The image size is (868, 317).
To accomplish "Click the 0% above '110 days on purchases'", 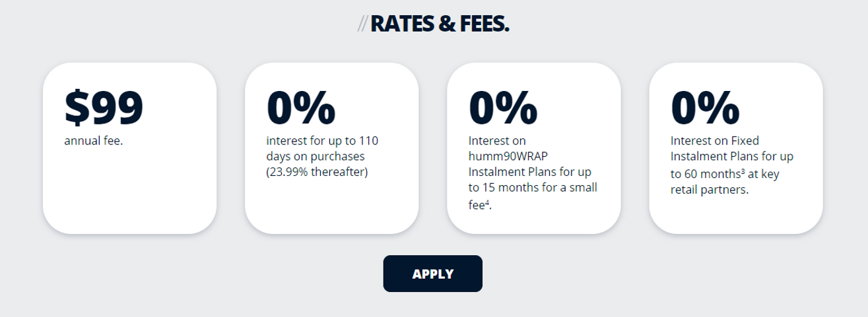I will 300,107.
